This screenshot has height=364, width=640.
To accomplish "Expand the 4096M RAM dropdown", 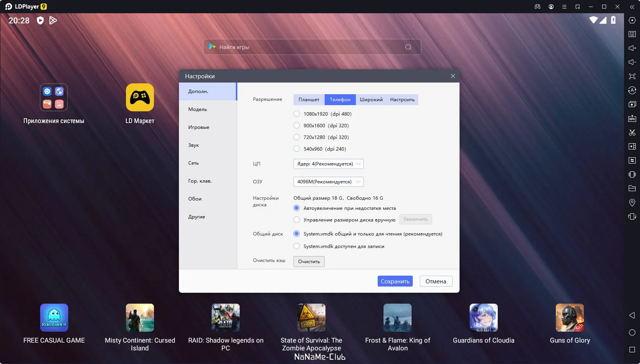I will [328, 182].
